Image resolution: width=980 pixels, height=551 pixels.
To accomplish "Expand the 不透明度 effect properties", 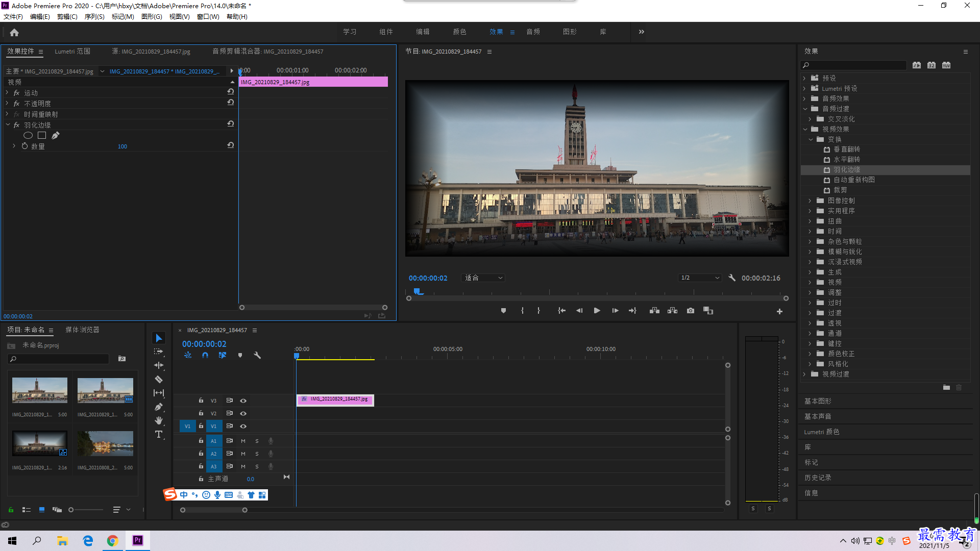I will tap(7, 103).
